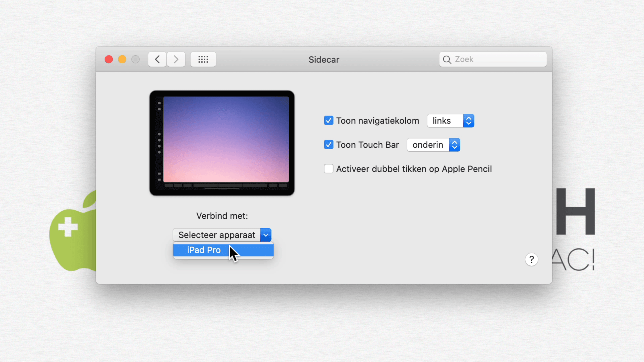Uncheck Toon Touch Bar checkbox
This screenshot has width=644, height=362.
[329, 145]
